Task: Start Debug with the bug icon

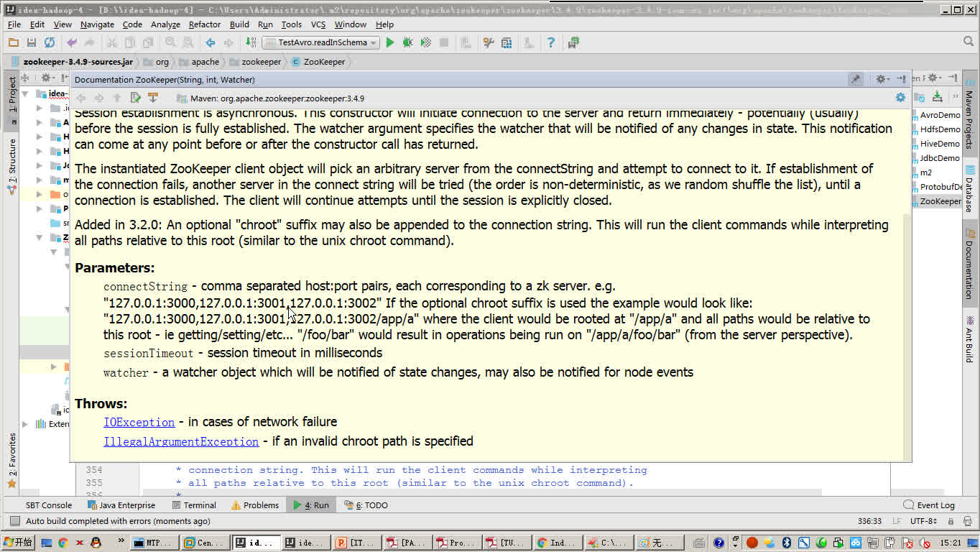Action: click(x=408, y=43)
